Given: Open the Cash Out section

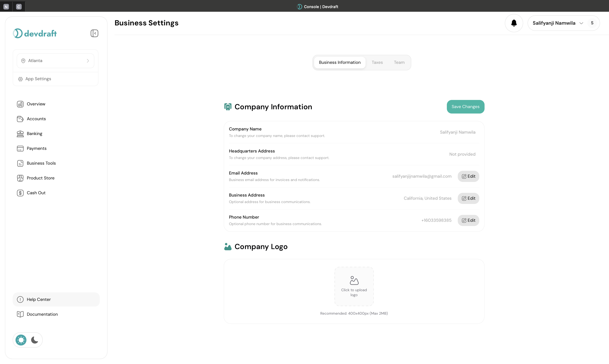Looking at the screenshot, I should [36, 193].
